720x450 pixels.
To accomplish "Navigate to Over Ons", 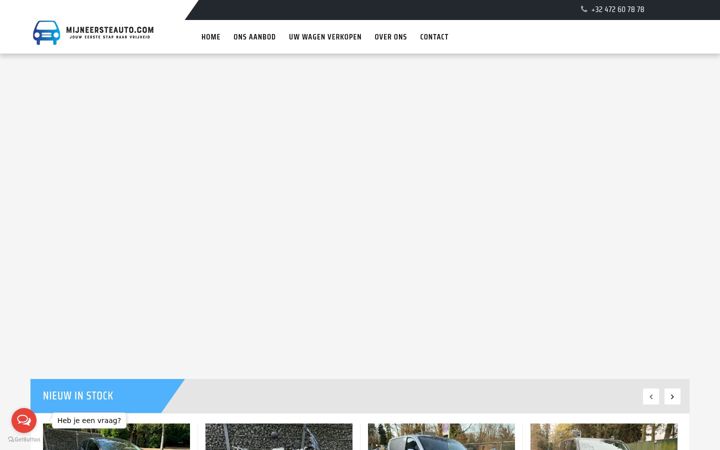I will point(391,37).
